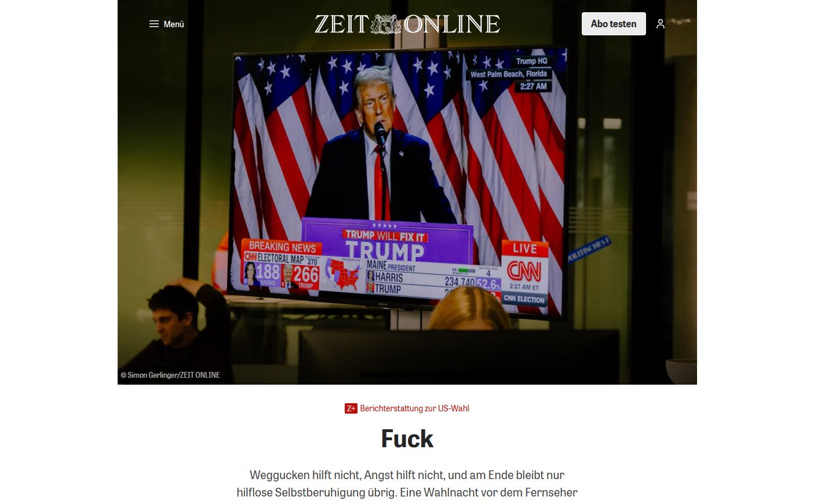Screen dimensions: 828x504
Task: Click the teaser paragraph starting with Weggucken
Action: 407,484
